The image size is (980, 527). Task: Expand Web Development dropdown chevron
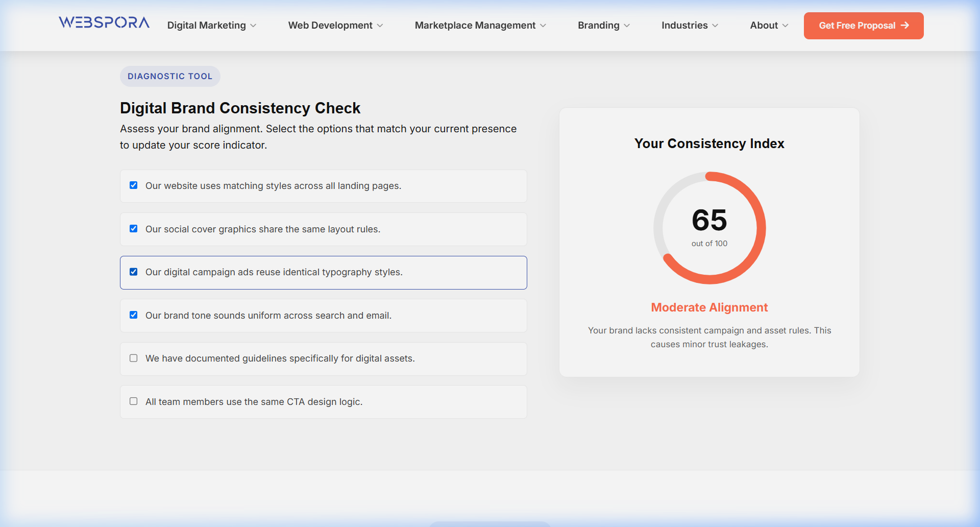coord(380,26)
